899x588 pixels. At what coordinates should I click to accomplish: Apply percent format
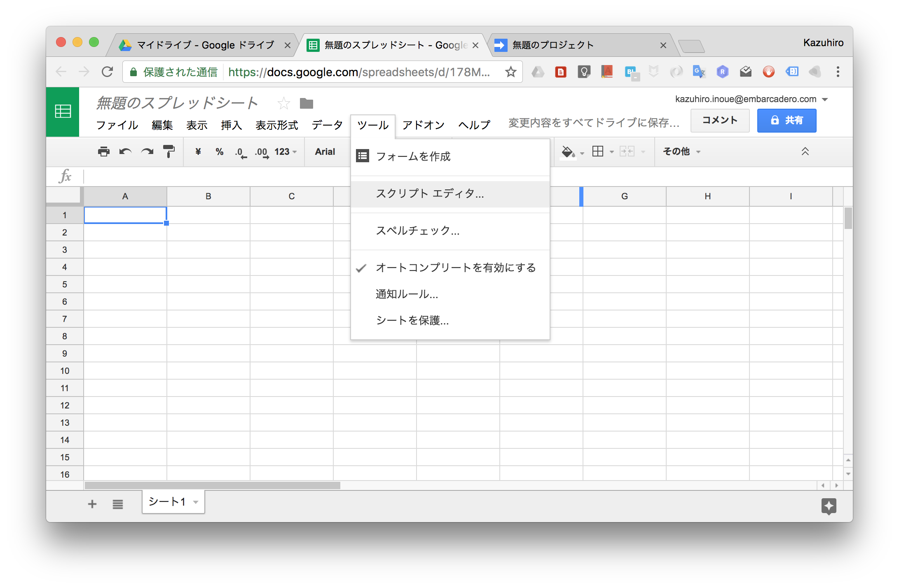point(219,152)
